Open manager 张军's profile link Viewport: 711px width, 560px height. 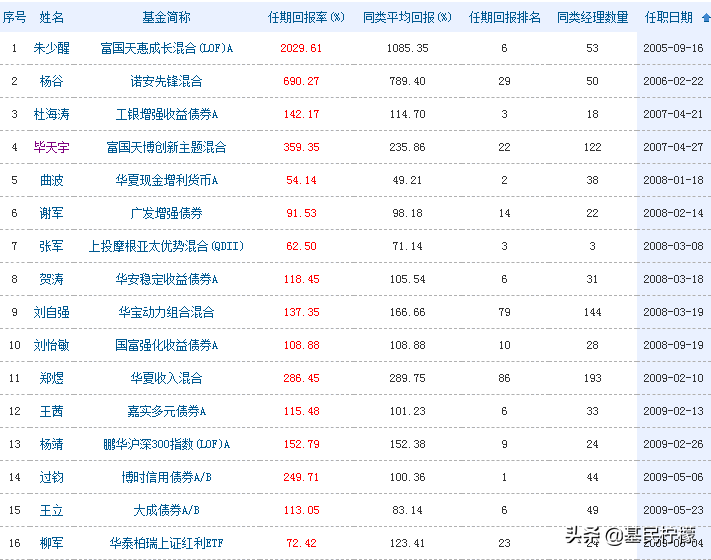click(x=51, y=246)
